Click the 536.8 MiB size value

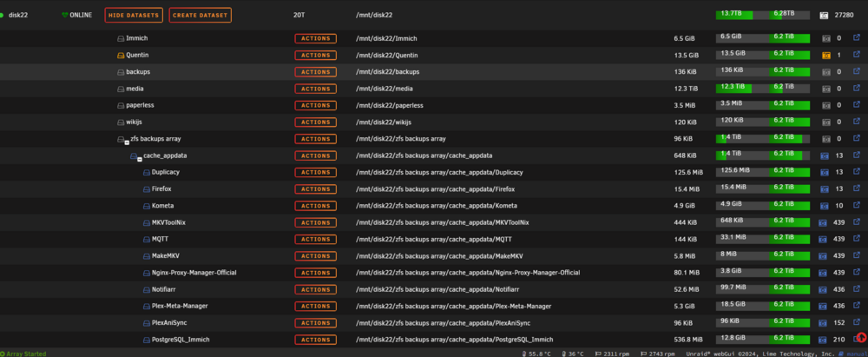click(688, 340)
